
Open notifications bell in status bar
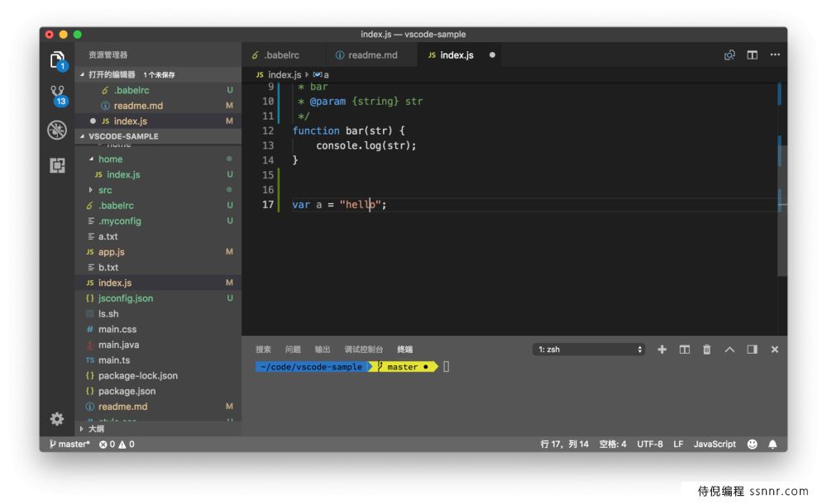click(772, 444)
